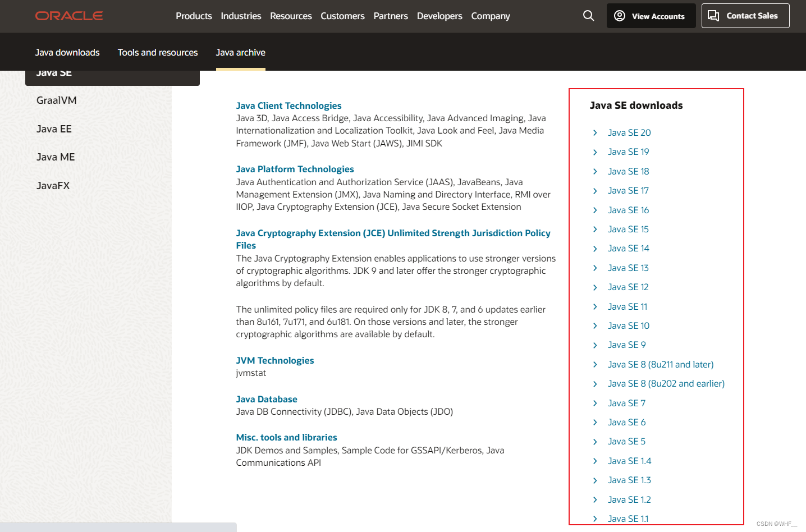Open the Java Client Technologies link
This screenshot has height=532, width=806.
(288, 106)
